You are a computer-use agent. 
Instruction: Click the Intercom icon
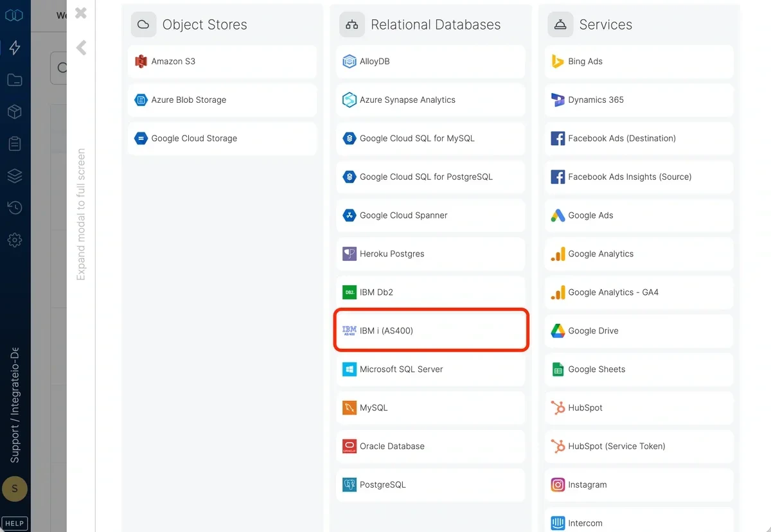click(x=558, y=523)
